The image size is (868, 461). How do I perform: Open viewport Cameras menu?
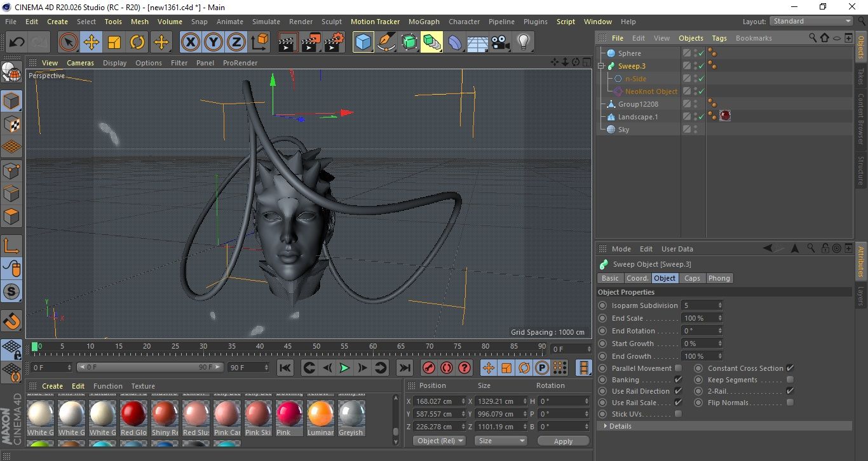[81, 63]
